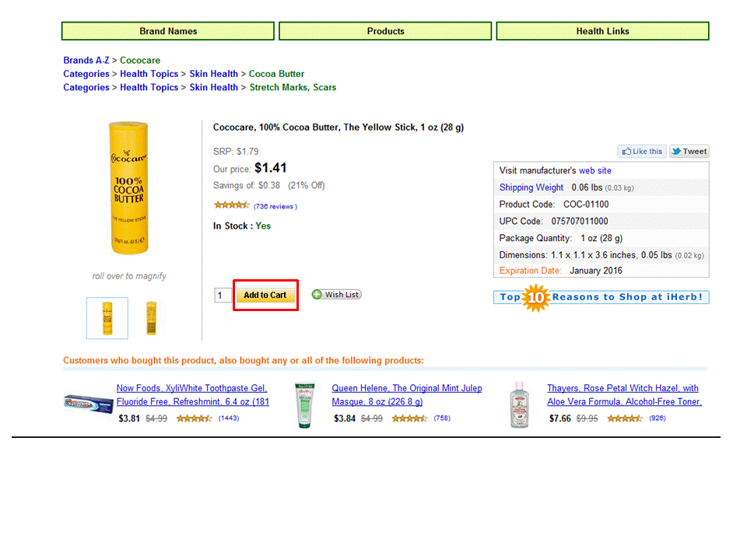Click the Tweet button
Viewport: 747px width, 560px height.
coord(689,152)
